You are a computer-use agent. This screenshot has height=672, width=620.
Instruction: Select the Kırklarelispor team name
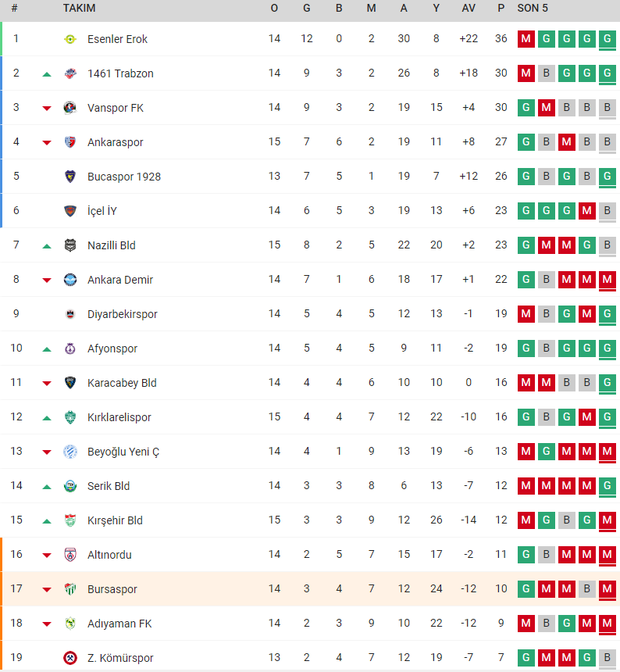click(119, 417)
